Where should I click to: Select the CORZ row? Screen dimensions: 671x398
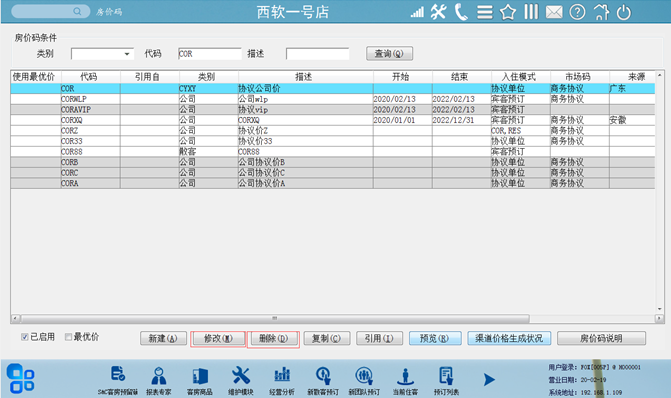(333, 131)
